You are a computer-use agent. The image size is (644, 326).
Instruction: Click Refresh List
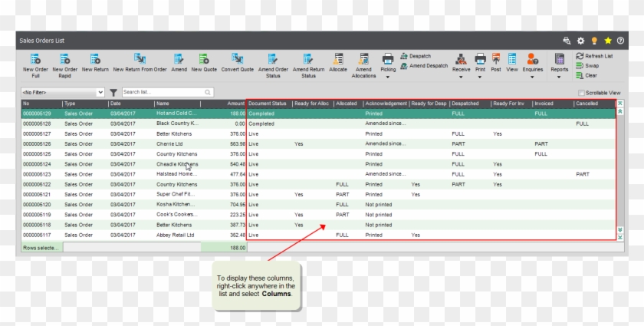click(594, 56)
